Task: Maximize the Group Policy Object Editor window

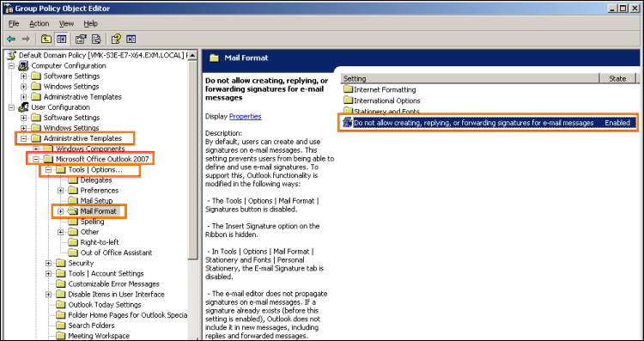Action: [x=623, y=8]
